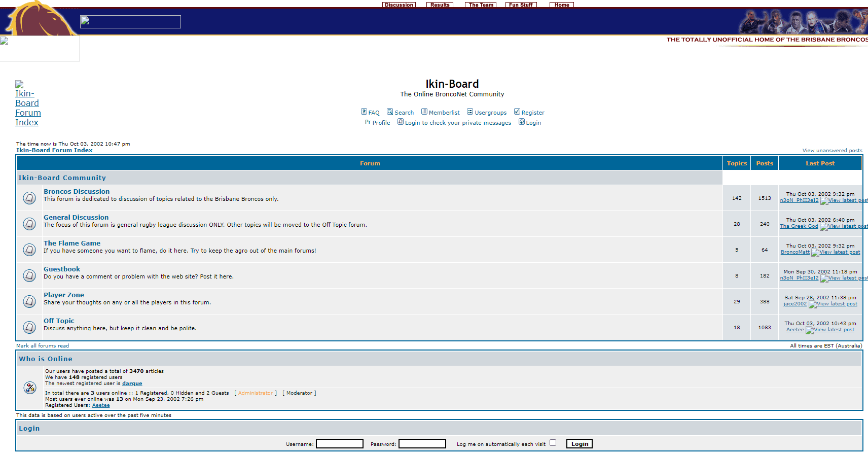Go to Home in top menu
Screen dimensions: 868x454
(562, 5)
